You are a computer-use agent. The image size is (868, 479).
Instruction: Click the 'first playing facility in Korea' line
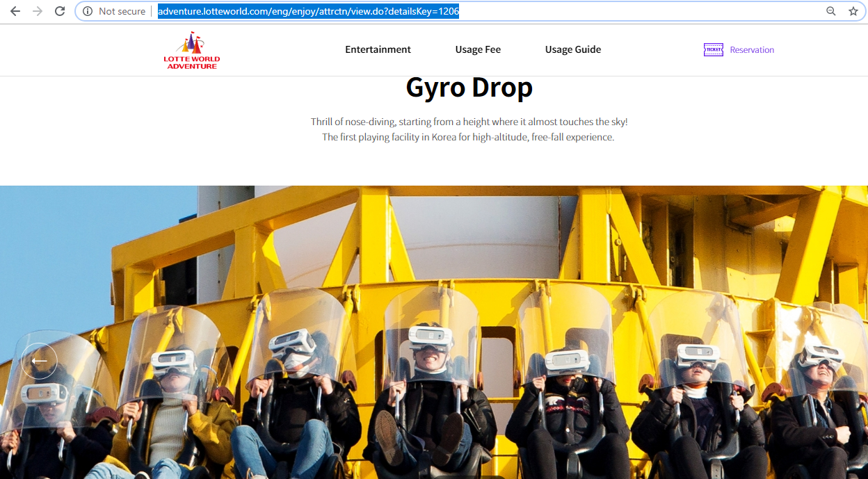(x=468, y=137)
